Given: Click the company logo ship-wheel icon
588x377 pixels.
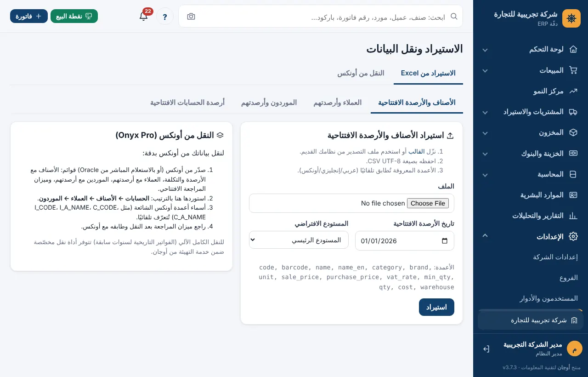Looking at the screenshot, I should [x=571, y=18].
